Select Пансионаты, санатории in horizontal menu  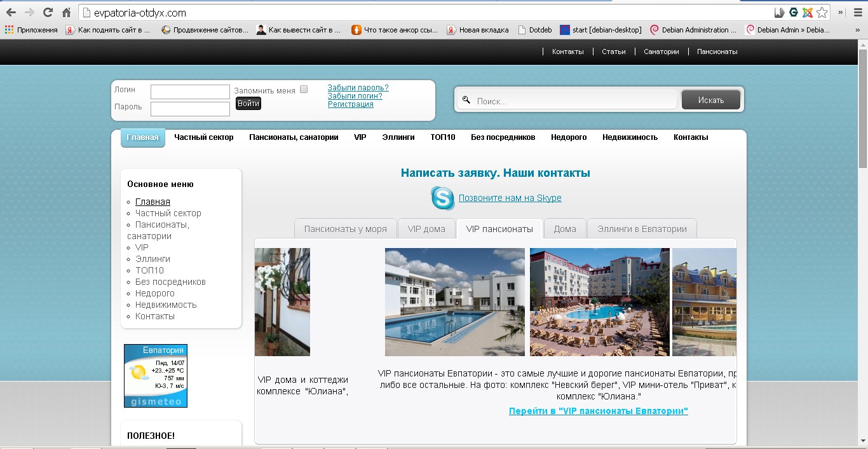pyautogui.click(x=294, y=137)
